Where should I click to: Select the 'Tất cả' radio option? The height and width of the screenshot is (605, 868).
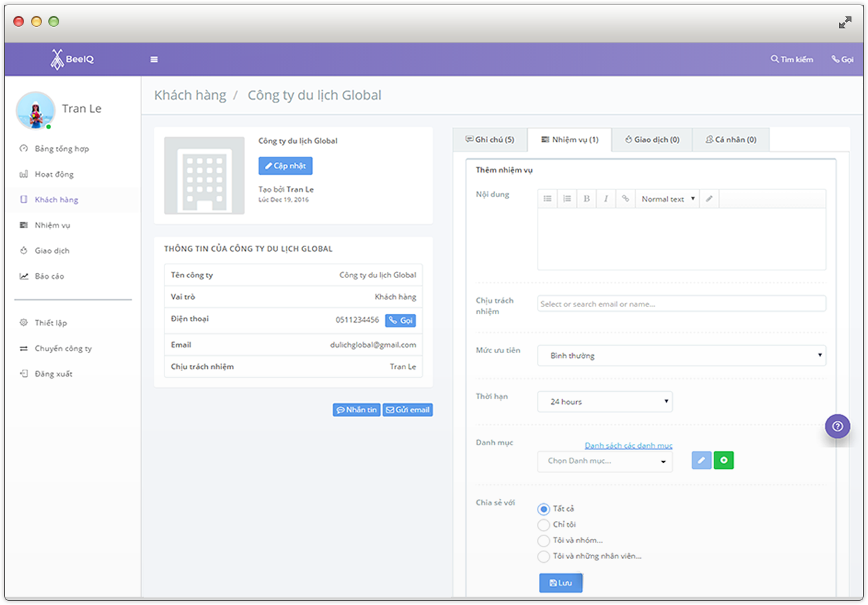[544, 509]
